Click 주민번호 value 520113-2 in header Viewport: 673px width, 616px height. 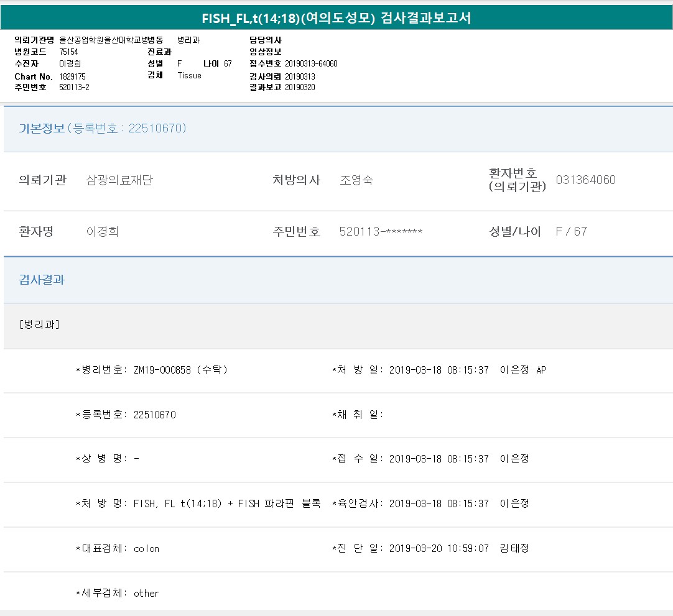(74, 87)
